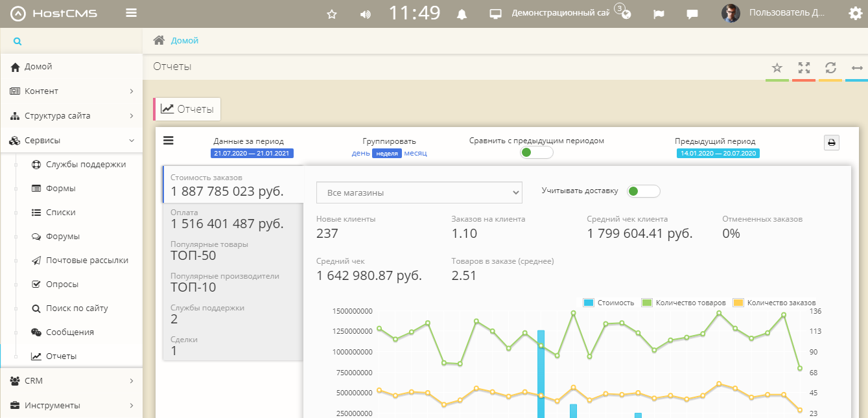Toggle 'Стоимость' legend series
This screenshot has height=418, width=868.
coord(609,303)
